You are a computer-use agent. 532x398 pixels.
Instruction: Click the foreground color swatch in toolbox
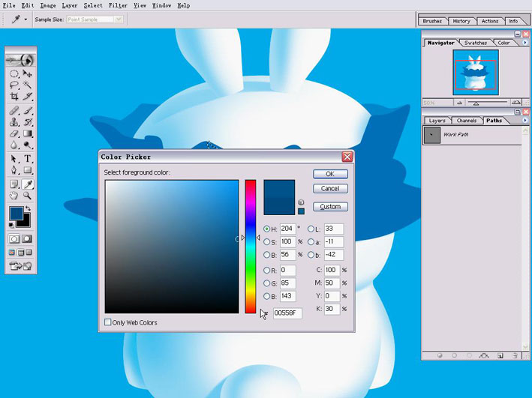click(16, 214)
